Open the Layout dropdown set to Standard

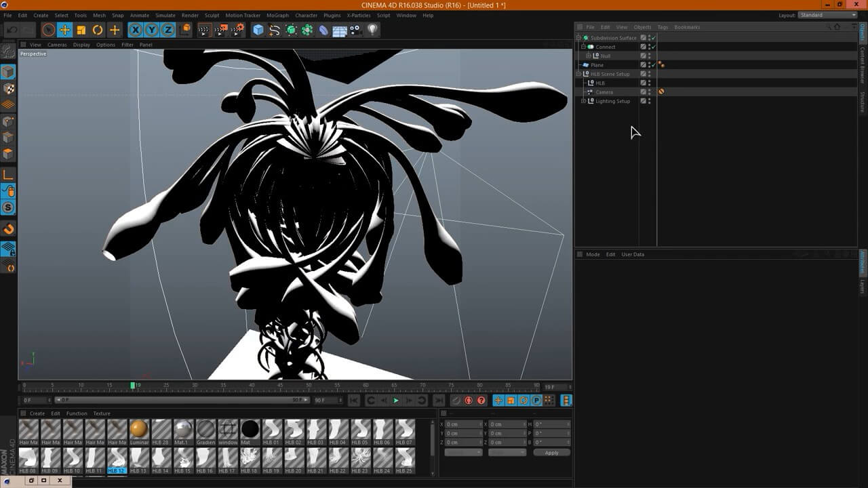(827, 15)
